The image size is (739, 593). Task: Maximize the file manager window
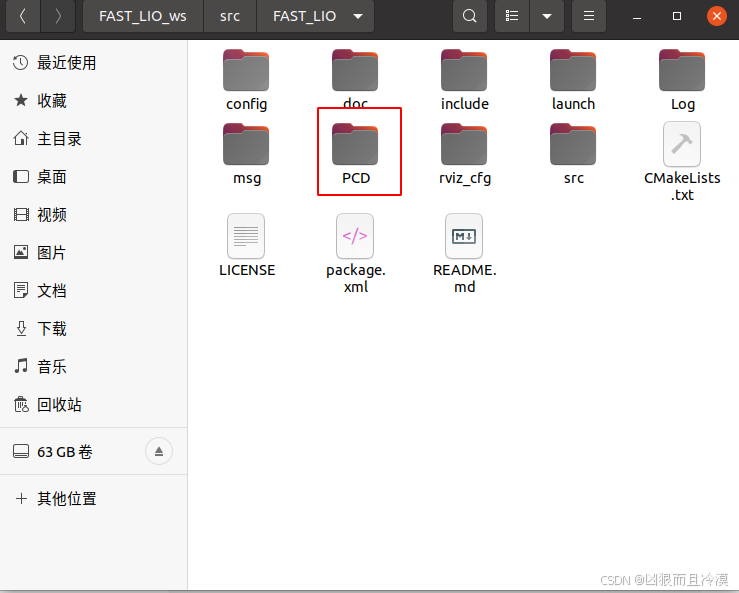[677, 16]
